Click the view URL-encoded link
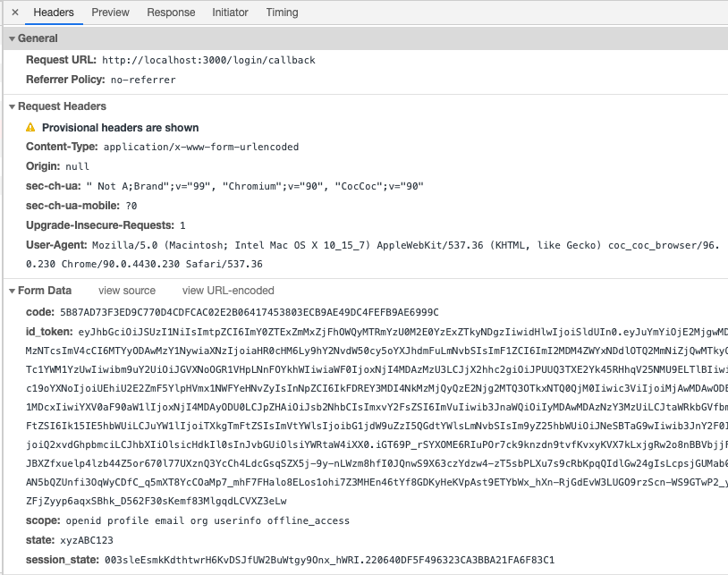 point(228,291)
